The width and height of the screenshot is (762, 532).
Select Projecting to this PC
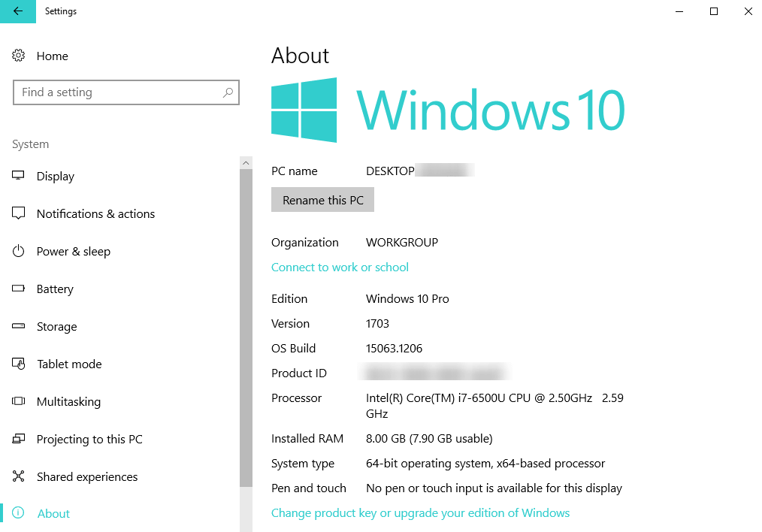tap(89, 440)
